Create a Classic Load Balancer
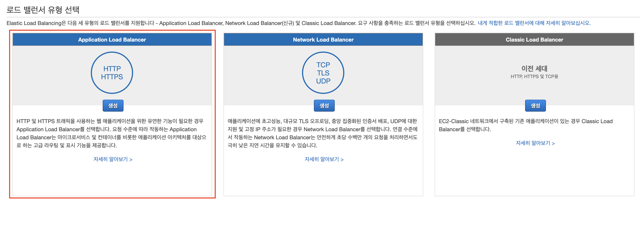644x232 pixels. tap(535, 105)
